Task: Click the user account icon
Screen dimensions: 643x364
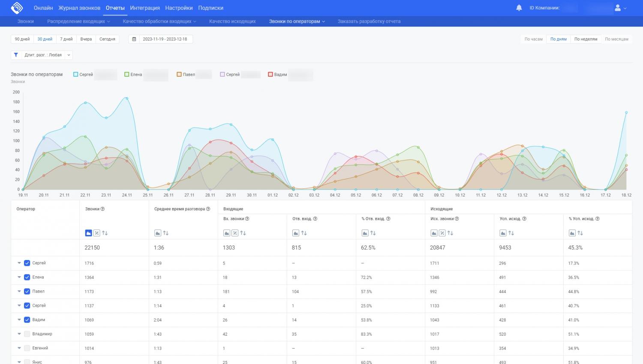Action: pyautogui.click(x=618, y=8)
